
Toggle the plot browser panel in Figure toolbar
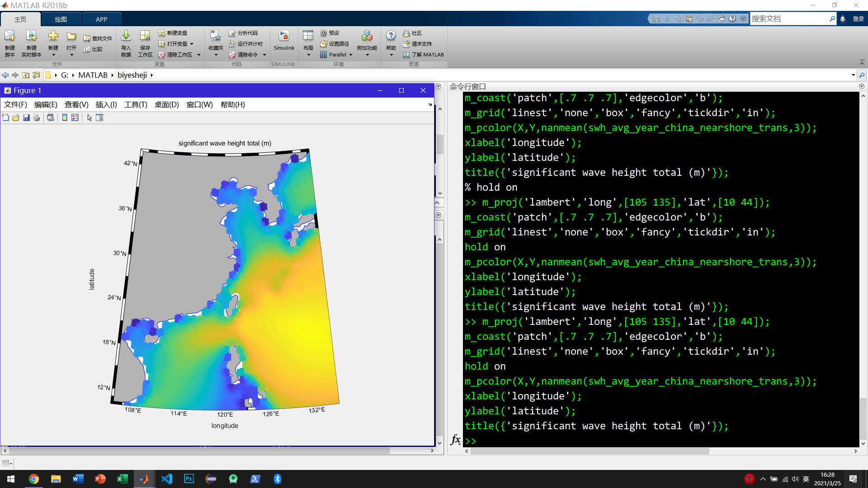click(99, 117)
